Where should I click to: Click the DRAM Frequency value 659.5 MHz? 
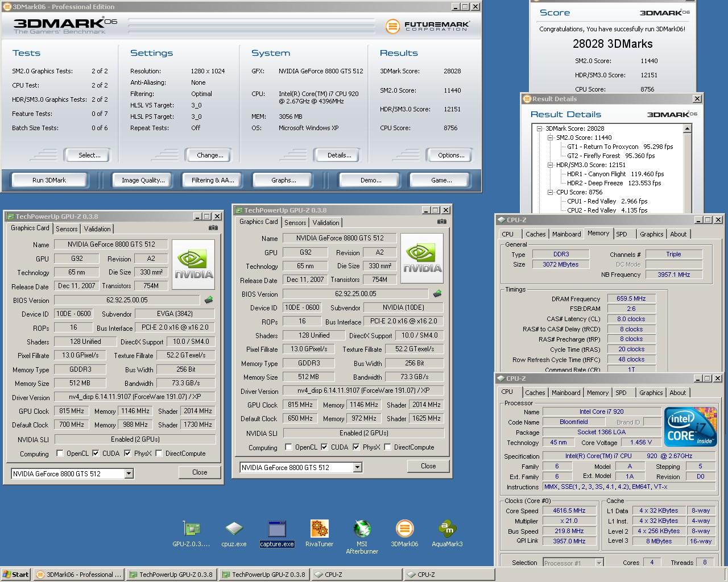pos(631,298)
